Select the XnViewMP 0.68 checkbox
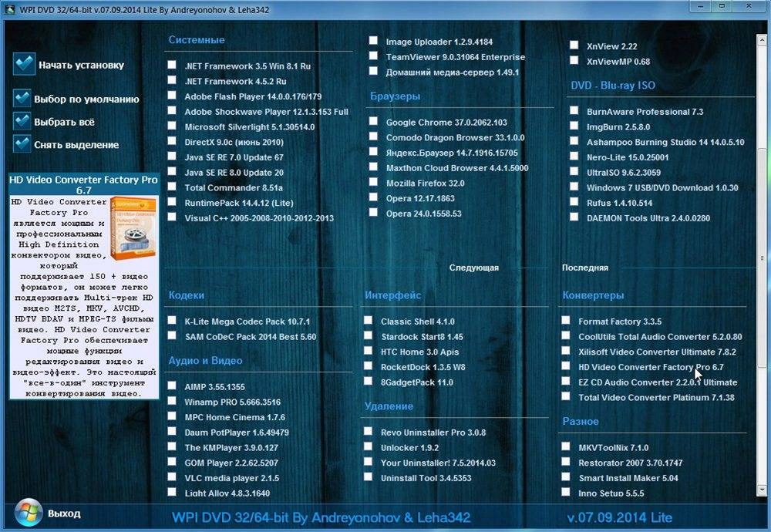This screenshot has height=532, width=771. [x=574, y=60]
